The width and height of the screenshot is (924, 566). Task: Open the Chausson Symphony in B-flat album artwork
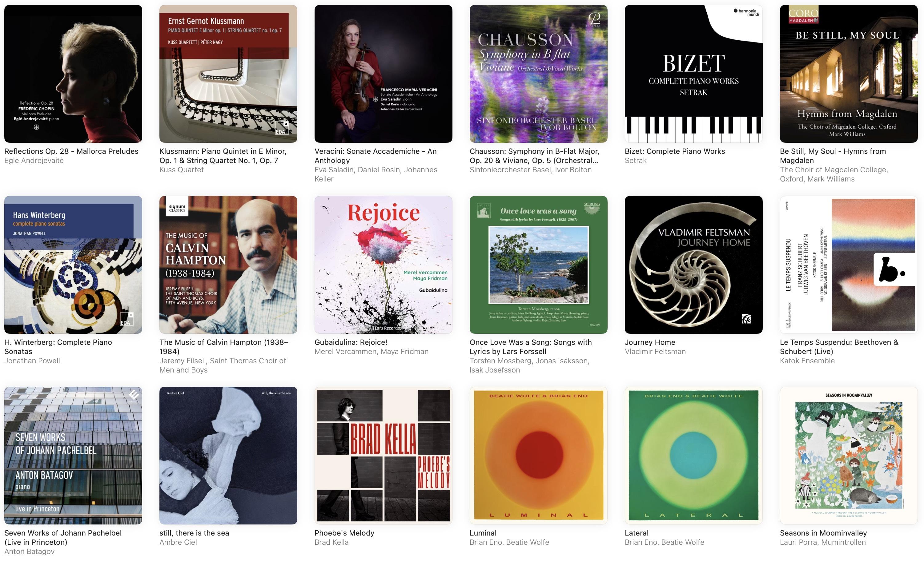click(539, 74)
